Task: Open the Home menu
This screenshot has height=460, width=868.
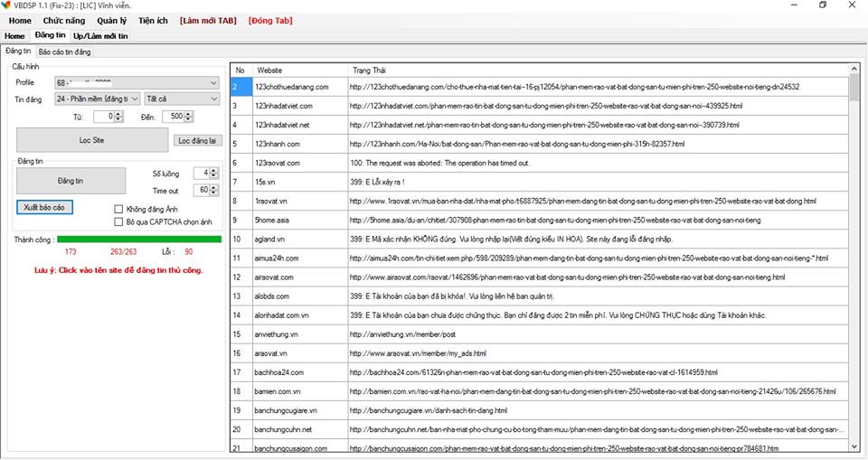Action: click(x=20, y=21)
